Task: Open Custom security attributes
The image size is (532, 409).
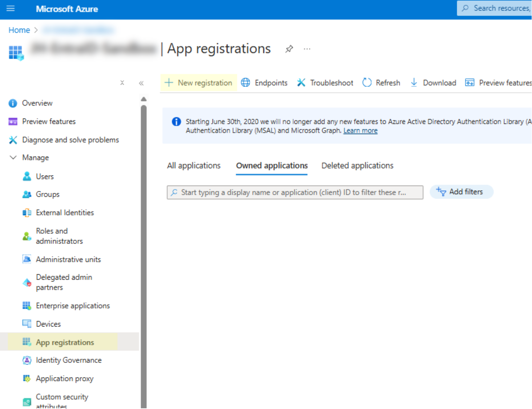Action: point(62,401)
